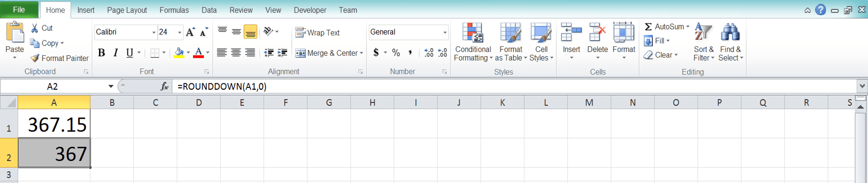The width and height of the screenshot is (868, 183).
Task: Increase font size with Grow Font icon
Action: tap(190, 32)
